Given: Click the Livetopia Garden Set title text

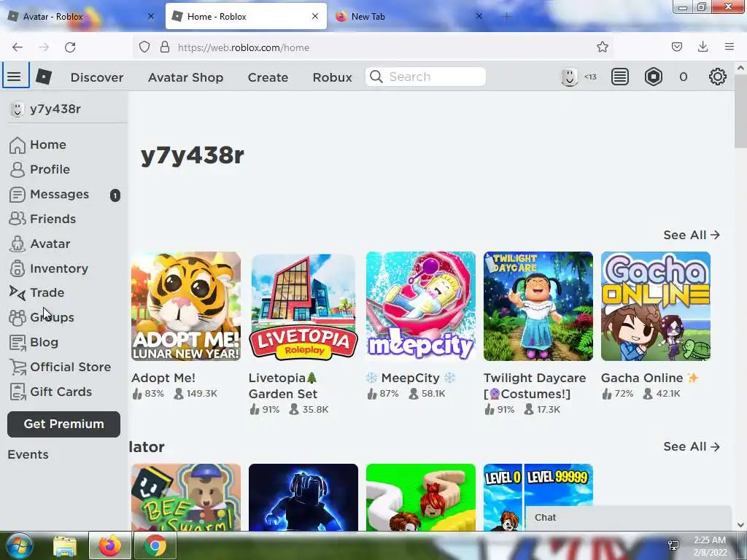Looking at the screenshot, I should point(283,386).
